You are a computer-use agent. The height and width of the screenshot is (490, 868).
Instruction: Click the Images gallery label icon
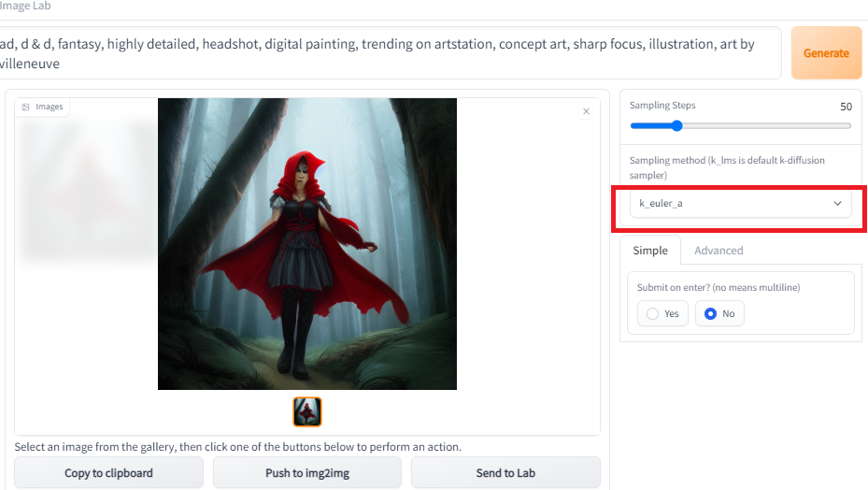25,107
